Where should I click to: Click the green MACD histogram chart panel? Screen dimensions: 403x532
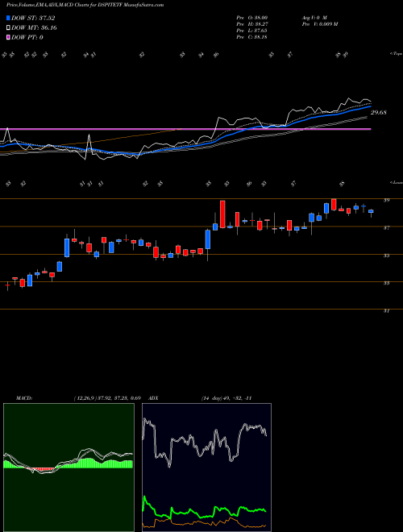pos(69,468)
